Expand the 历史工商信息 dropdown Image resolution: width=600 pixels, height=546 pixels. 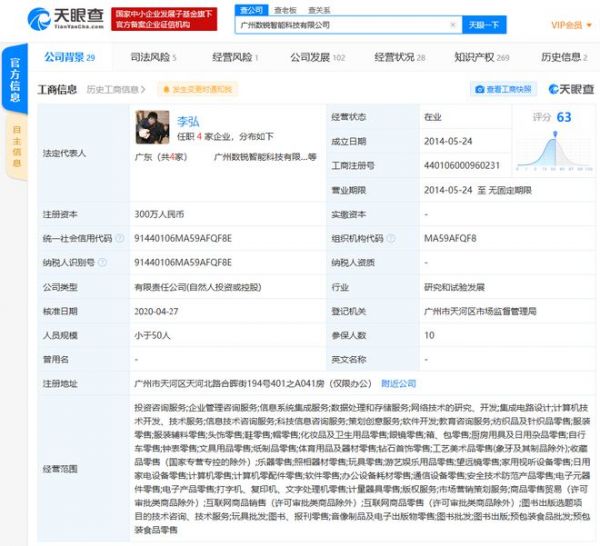tap(116, 89)
